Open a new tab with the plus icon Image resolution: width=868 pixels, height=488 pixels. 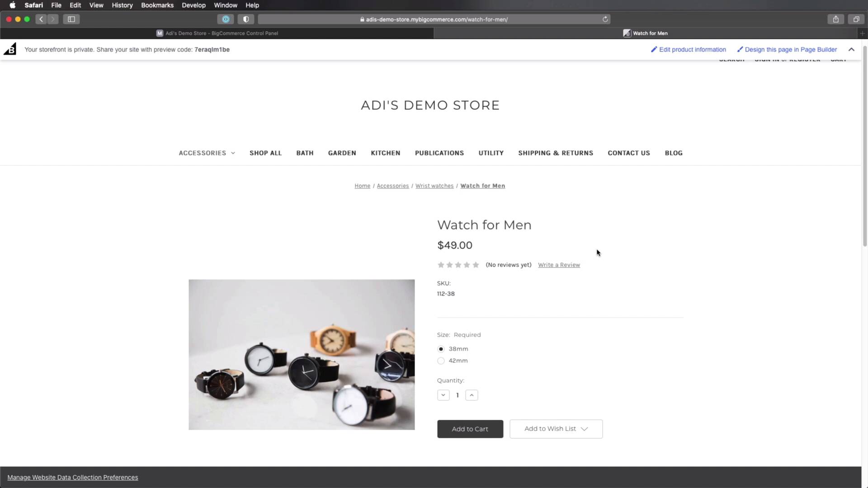coord(862,33)
